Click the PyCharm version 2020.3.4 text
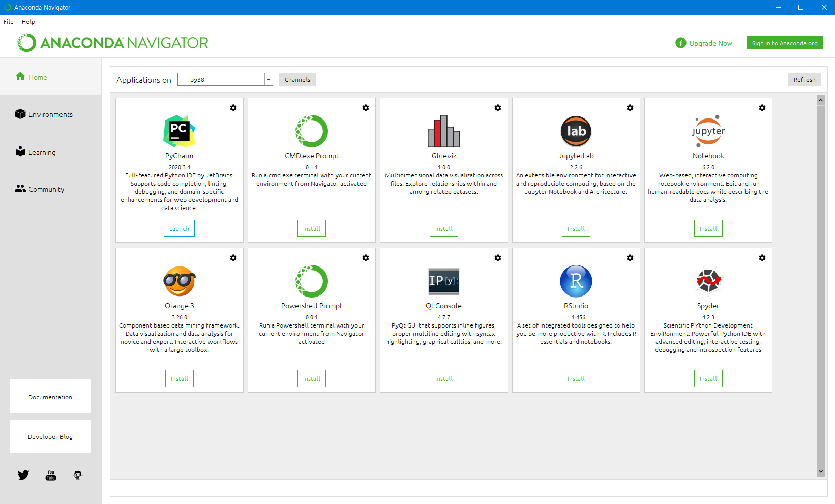This screenshot has height=504, width=835. (180, 167)
